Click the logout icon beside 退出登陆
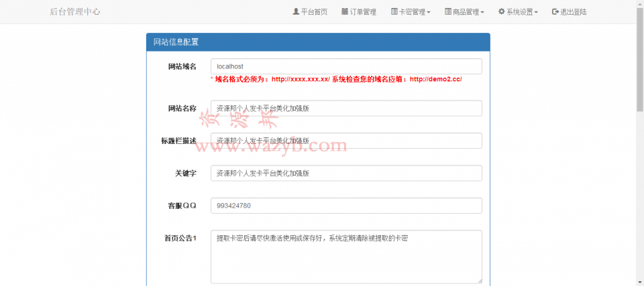The height and width of the screenshot is (286, 644). (555, 11)
